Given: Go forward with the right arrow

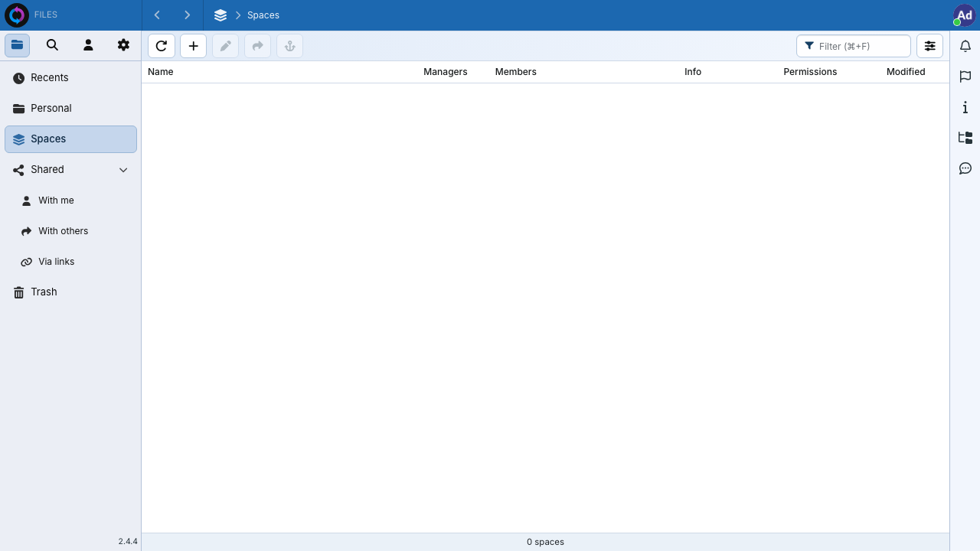Looking at the screenshot, I should 187,15.
